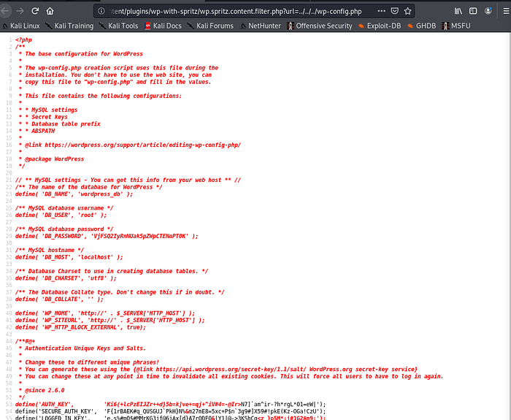Open the Exploit-DB bookmark

coord(380,26)
